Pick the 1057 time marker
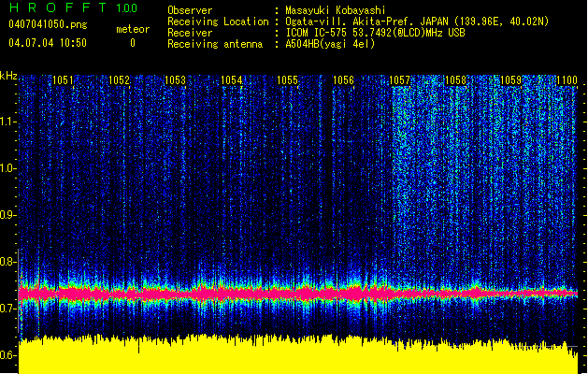 400,81
